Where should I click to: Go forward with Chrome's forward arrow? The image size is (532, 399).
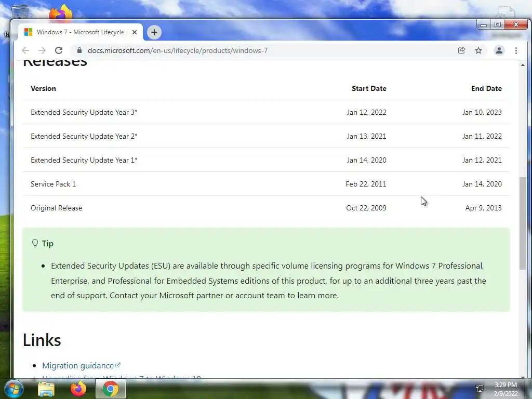click(x=42, y=50)
